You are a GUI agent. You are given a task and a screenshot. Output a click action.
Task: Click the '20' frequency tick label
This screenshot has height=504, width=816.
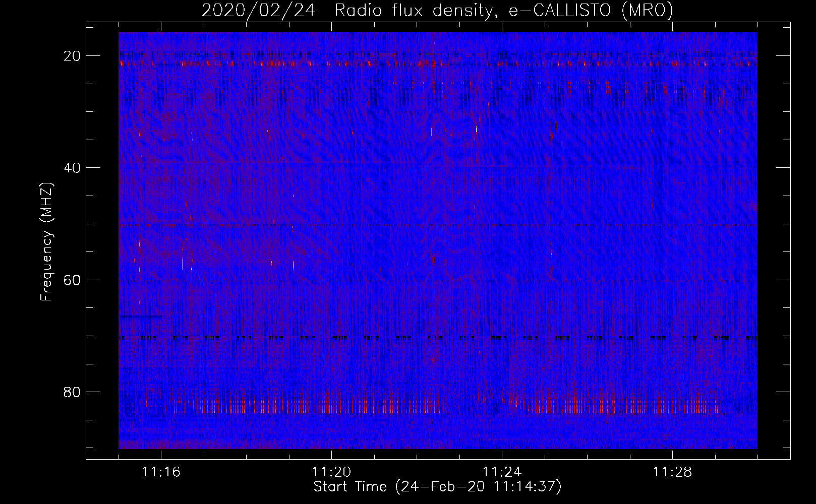tap(73, 56)
